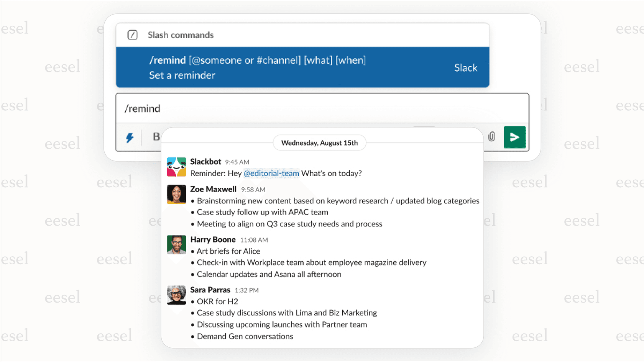
Task: Click Harry Boone's 11:08 AM timestamp
Action: pos(254,240)
